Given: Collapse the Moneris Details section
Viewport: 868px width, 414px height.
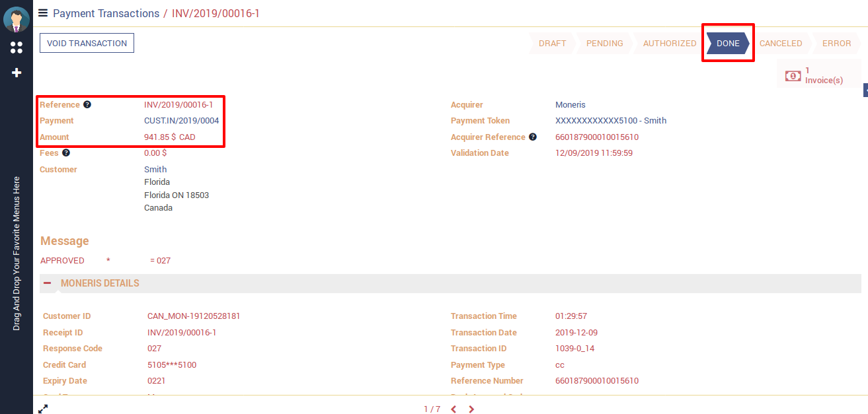Looking at the screenshot, I should [x=48, y=283].
